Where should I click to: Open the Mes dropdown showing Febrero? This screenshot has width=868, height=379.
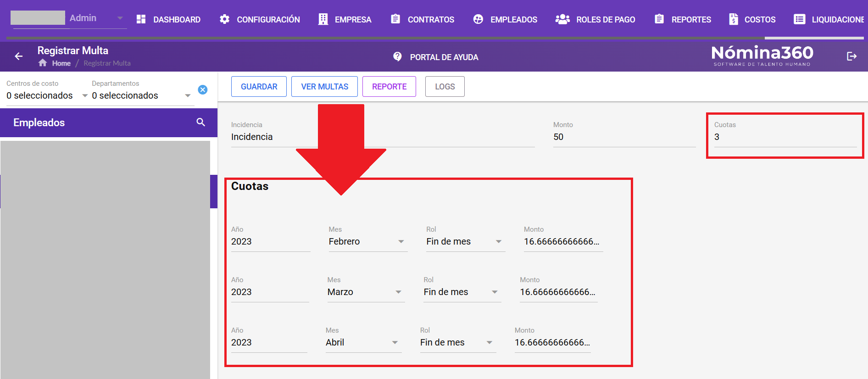(368, 241)
